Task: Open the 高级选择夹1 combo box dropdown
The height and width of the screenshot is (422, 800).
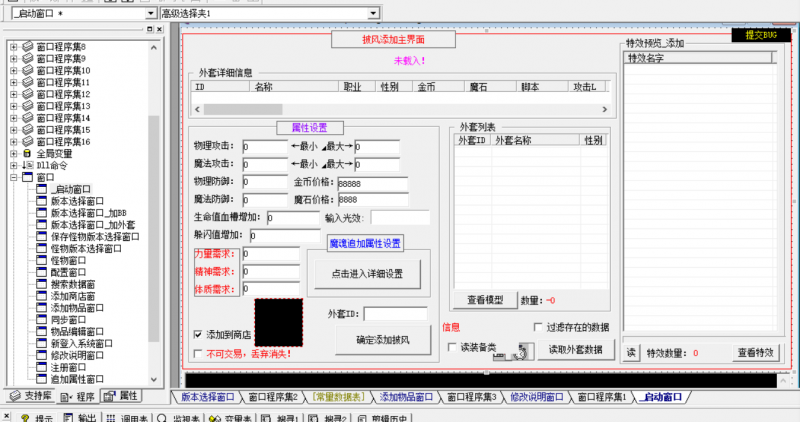Action: pos(373,13)
